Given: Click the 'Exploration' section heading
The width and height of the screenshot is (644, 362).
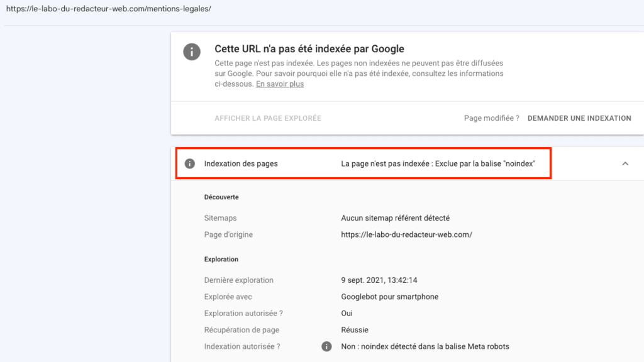Looking at the screenshot, I should click(x=221, y=259).
